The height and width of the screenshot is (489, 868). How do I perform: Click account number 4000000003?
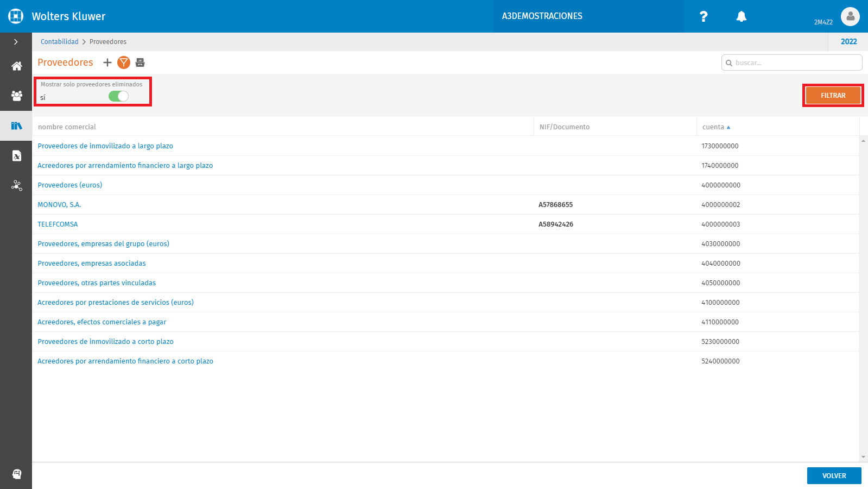[720, 224]
